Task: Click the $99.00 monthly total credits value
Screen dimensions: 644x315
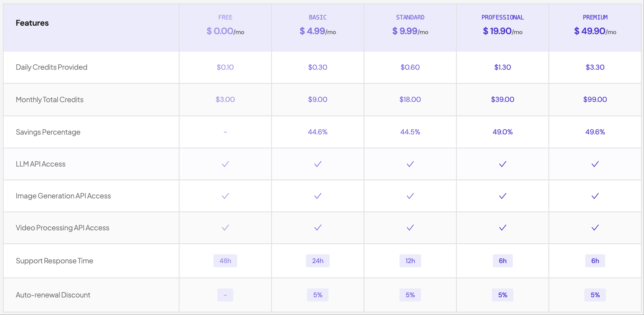Action: click(x=595, y=99)
